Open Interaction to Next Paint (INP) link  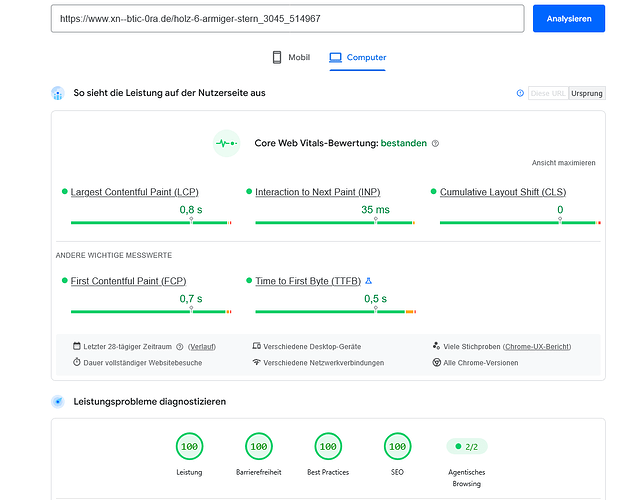tap(318, 192)
